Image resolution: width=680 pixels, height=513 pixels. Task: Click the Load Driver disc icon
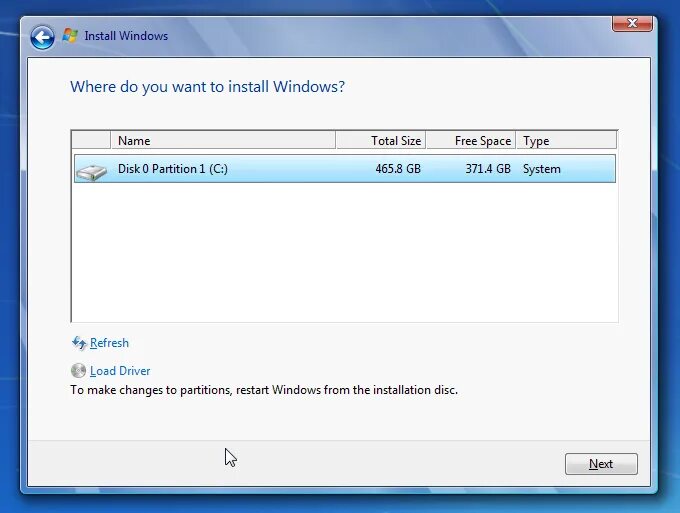[78, 371]
